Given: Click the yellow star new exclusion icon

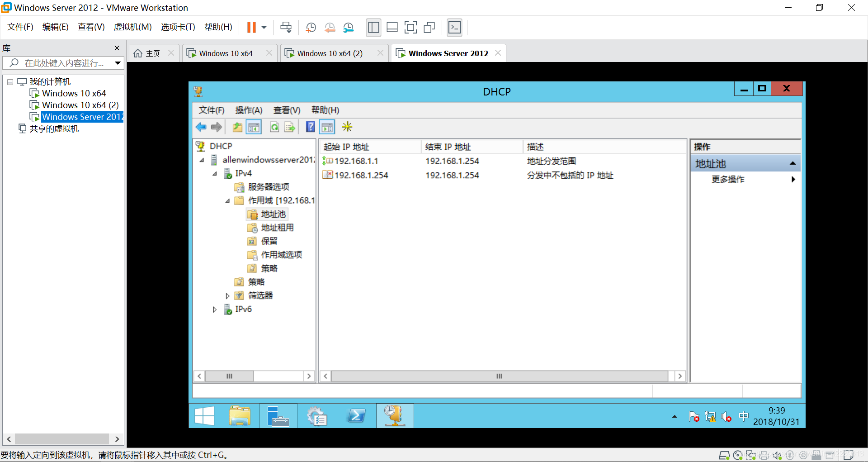Looking at the screenshot, I should tap(347, 127).
